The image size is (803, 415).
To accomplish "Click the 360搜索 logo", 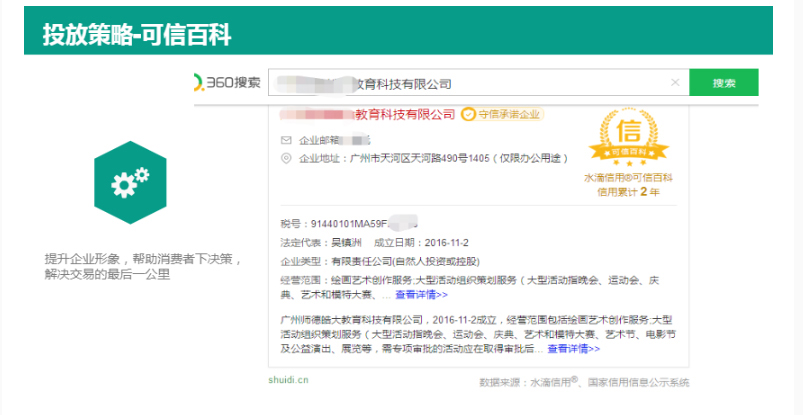I will click(x=228, y=83).
